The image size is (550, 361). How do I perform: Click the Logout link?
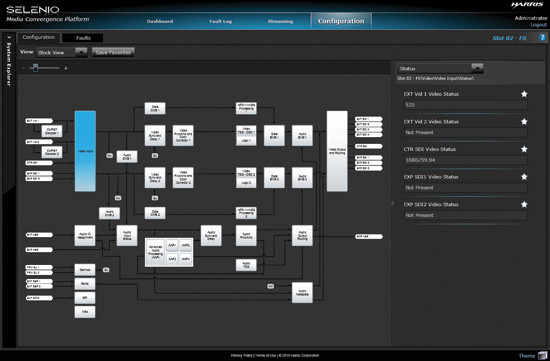(538, 25)
